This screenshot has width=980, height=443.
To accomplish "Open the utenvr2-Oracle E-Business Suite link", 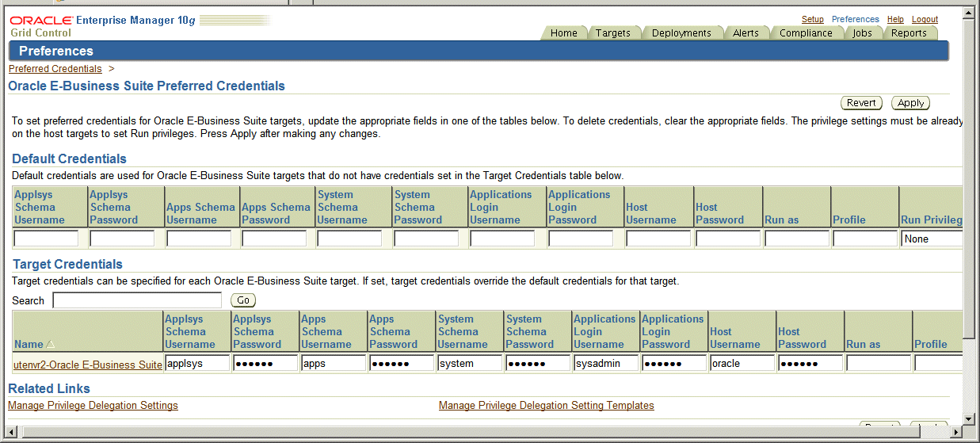I will click(x=88, y=365).
